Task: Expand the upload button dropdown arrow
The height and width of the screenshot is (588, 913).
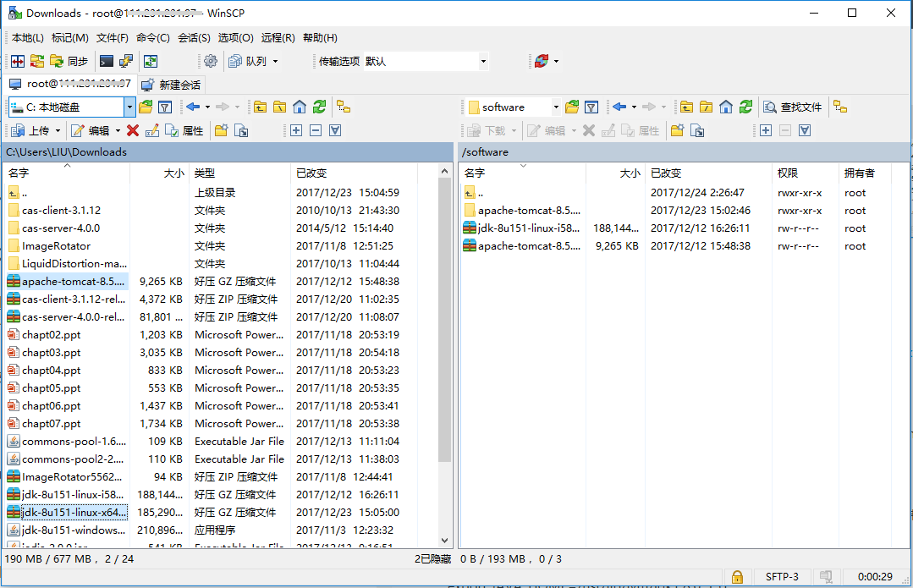Action: click(x=58, y=130)
